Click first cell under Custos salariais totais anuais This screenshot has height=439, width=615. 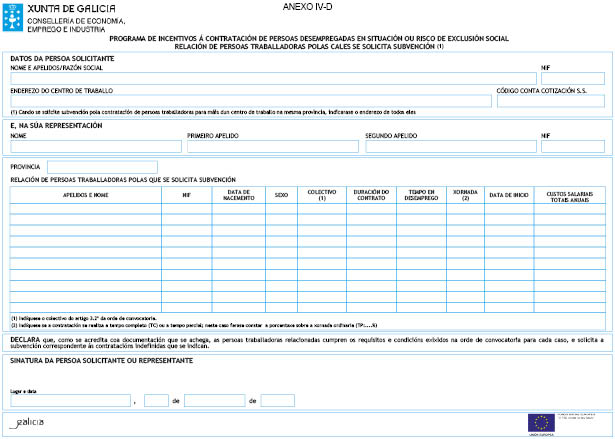pyautogui.click(x=570, y=209)
